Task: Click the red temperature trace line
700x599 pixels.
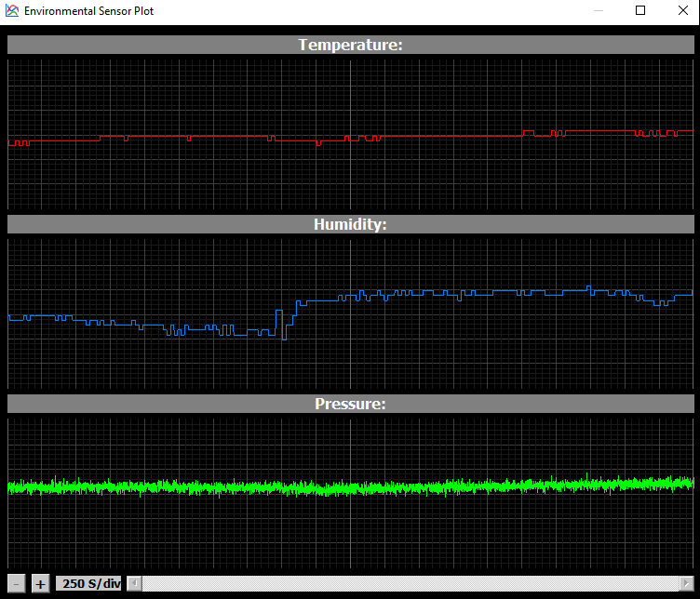Action: tap(447, 136)
